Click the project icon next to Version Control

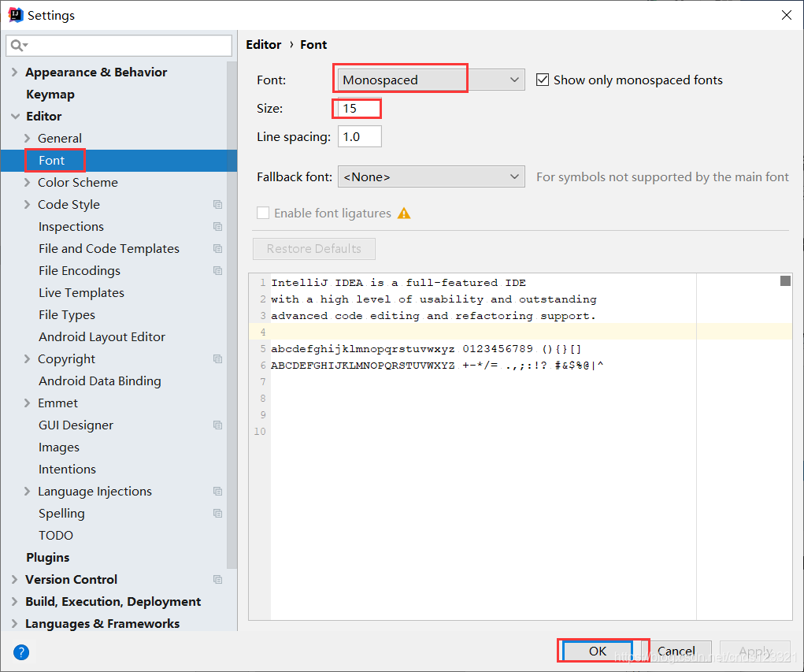[x=218, y=579]
